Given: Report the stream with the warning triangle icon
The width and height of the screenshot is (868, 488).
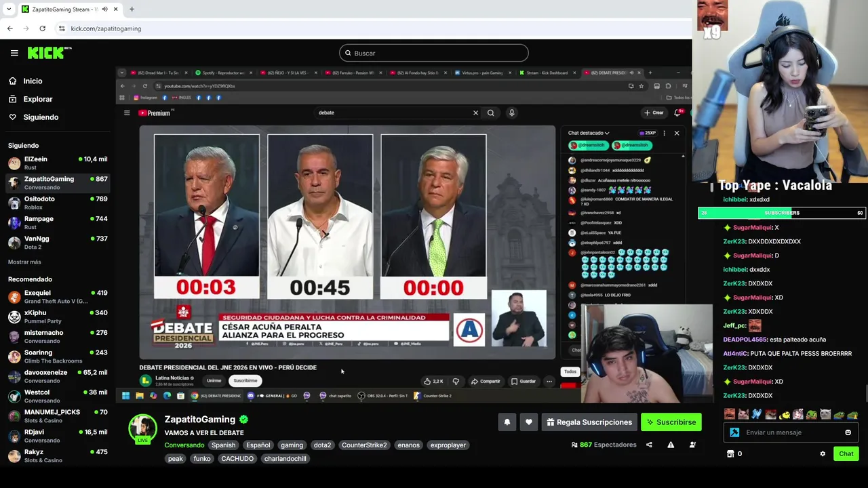Looking at the screenshot, I should click(x=671, y=445).
